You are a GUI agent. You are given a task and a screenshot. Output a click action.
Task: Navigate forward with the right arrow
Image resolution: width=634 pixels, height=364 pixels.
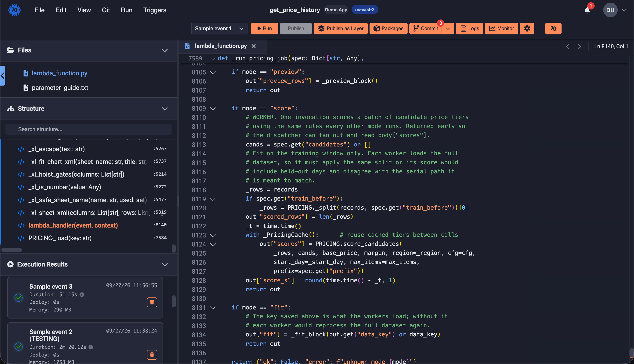(579, 46)
